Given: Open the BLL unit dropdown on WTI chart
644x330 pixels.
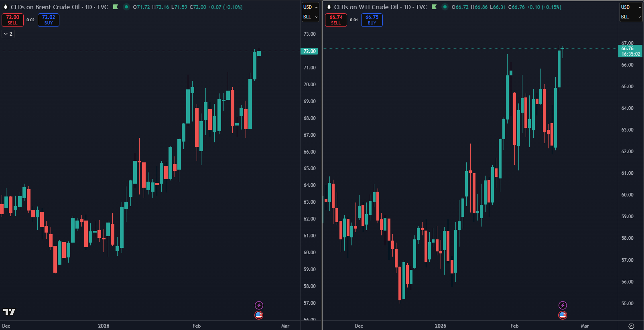Looking at the screenshot, I should [631, 17].
